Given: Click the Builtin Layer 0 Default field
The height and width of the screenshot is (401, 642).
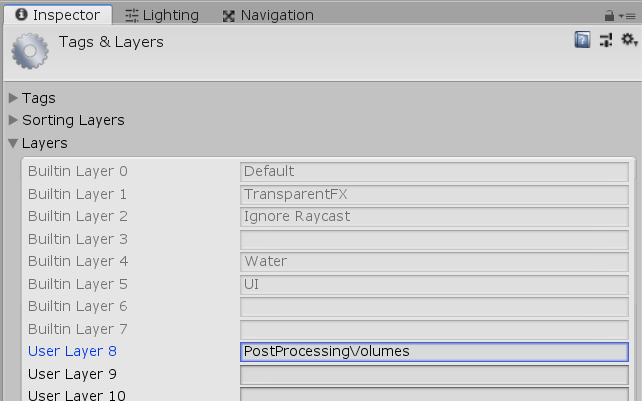Looking at the screenshot, I should (434, 171).
